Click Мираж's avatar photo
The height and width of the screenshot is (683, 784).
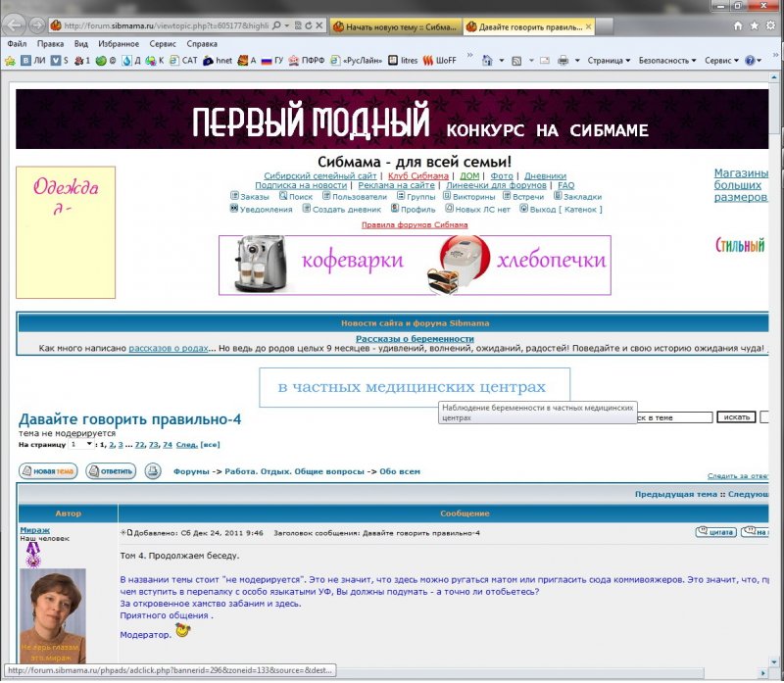click(x=53, y=615)
